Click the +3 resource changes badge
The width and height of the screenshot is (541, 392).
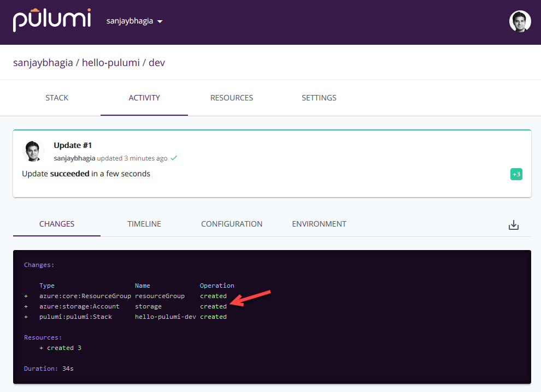[x=516, y=174]
